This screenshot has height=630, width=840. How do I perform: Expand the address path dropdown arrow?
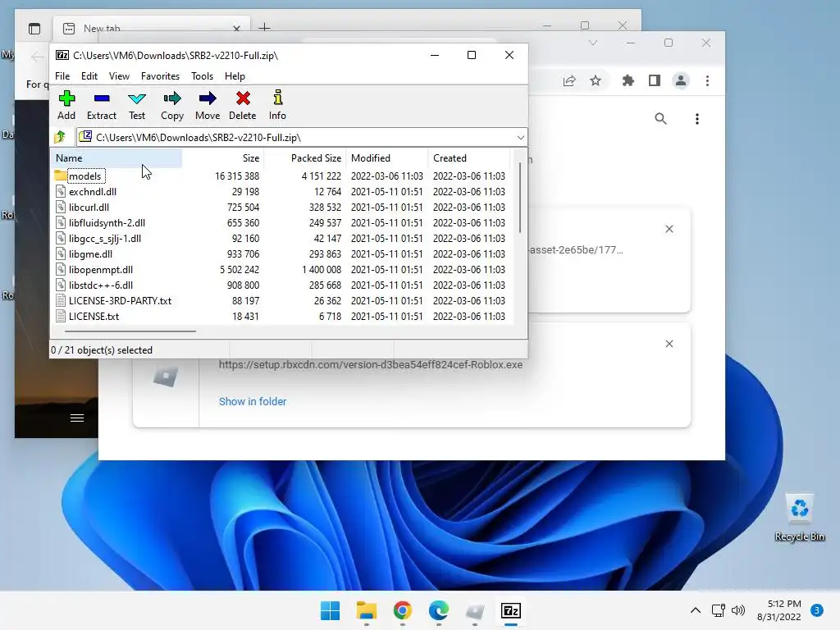pyautogui.click(x=520, y=138)
